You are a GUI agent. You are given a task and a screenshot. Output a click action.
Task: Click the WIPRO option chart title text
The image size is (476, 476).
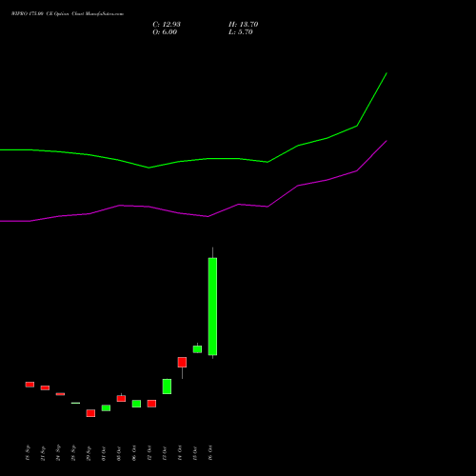pos(68,14)
